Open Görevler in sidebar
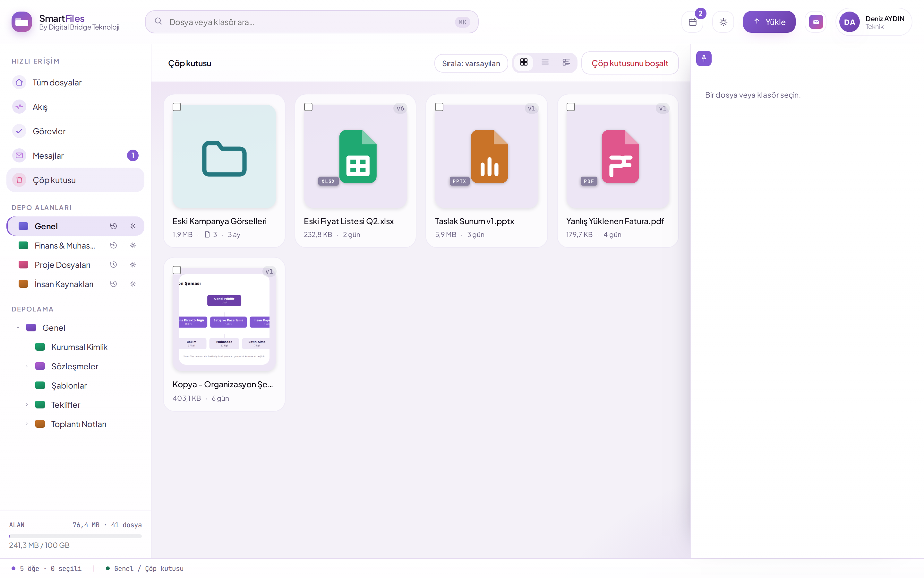Viewport: 924px width, 578px height. click(75, 131)
